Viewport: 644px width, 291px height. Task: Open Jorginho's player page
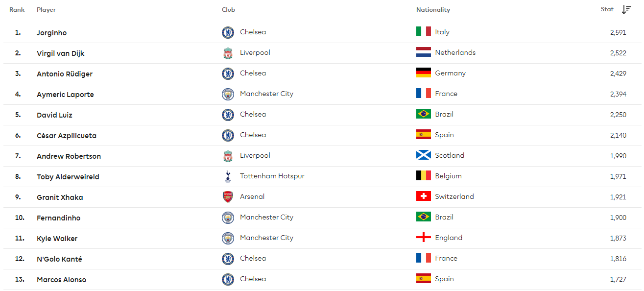[51, 33]
